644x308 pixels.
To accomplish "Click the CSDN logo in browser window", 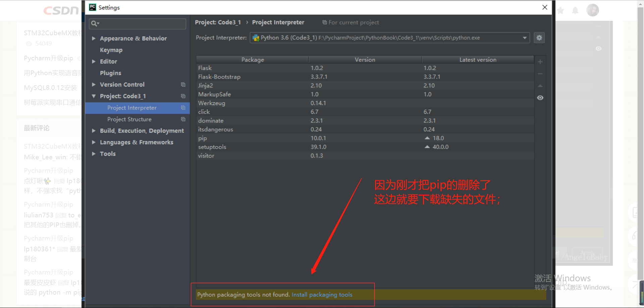I will [61, 10].
